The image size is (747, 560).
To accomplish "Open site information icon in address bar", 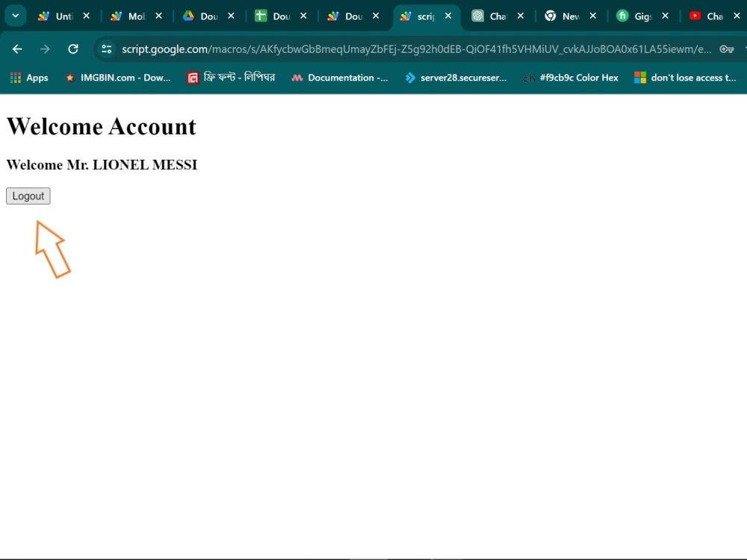I will (107, 49).
